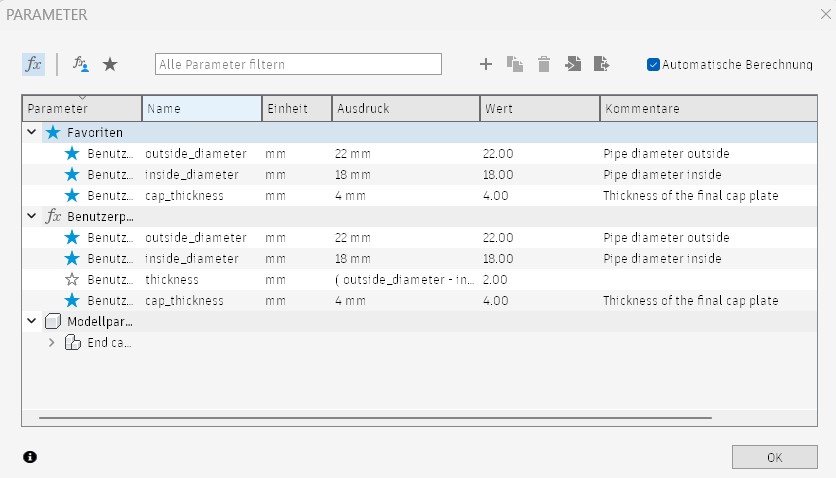
Task: Click 22.00 value in Favoriten group
Action: pos(498,153)
